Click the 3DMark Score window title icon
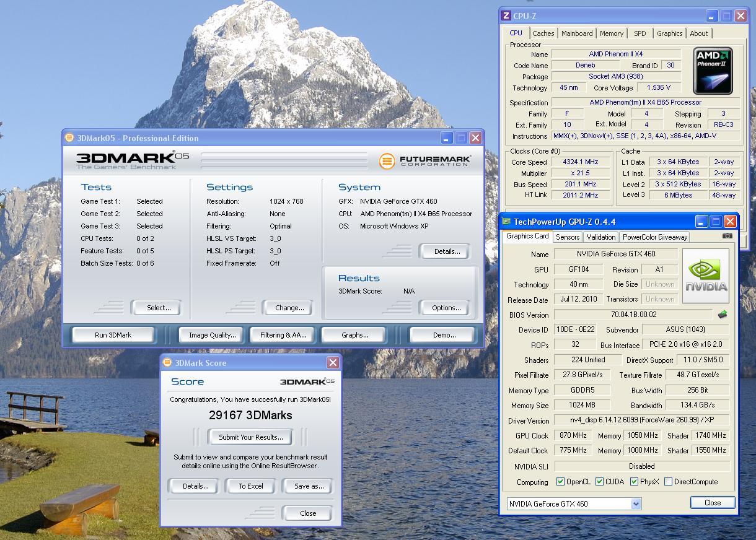756x540 pixels. point(167,363)
